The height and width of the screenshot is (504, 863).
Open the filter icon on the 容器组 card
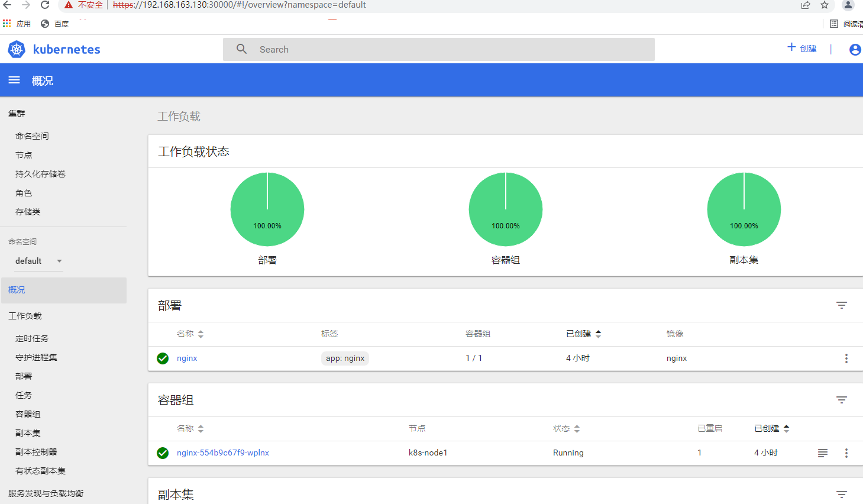pyautogui.click(x=841, y=399)
